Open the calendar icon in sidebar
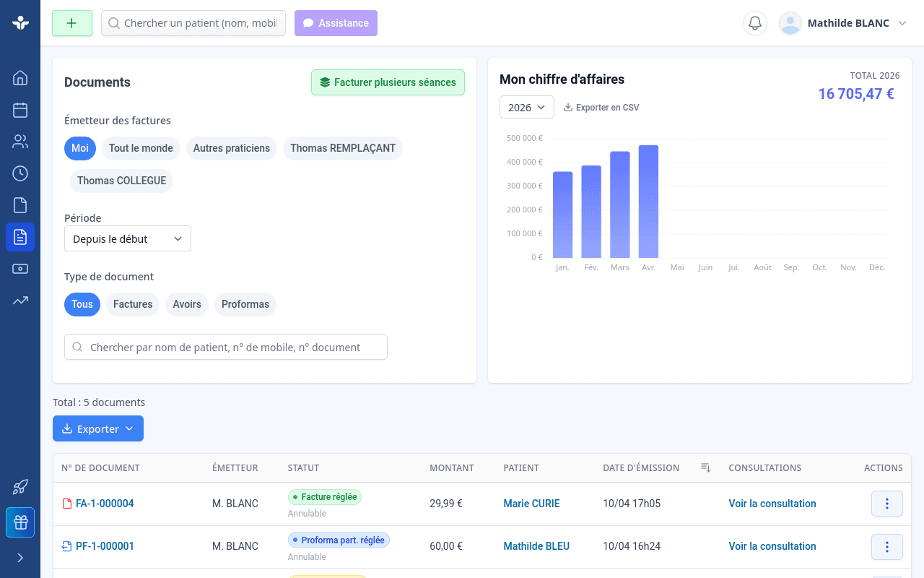The height and width of the screenshot is (578, 924). coord(20,110)
